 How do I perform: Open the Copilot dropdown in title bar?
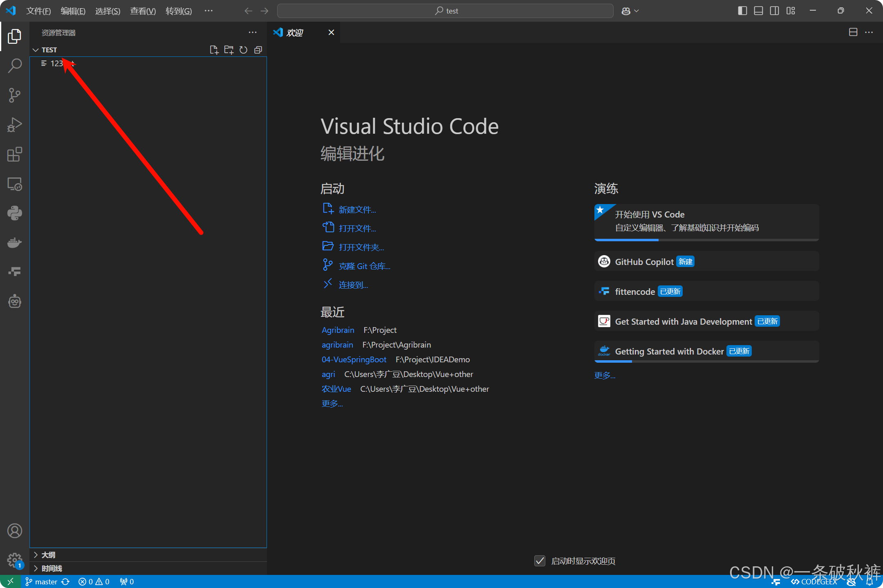[630, 11]
